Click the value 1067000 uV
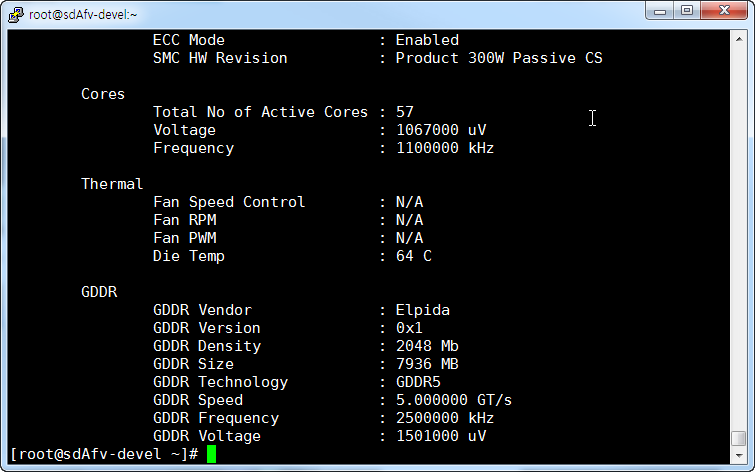 [441, 130]
